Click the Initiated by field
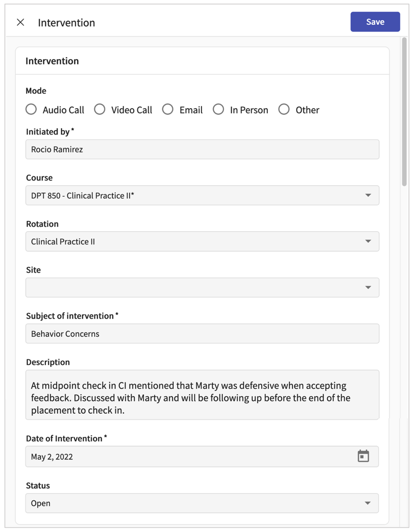The width and height of the screenshot is (413, 532). 202,149
